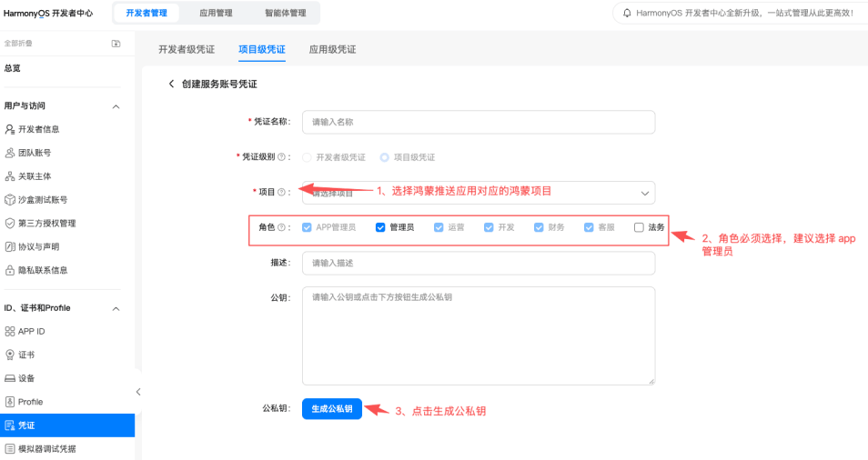This screenshot has height=460, width=868.
Task: Click the 模拟器调试凭据 list icon
Action: click(x=9, y=449)
